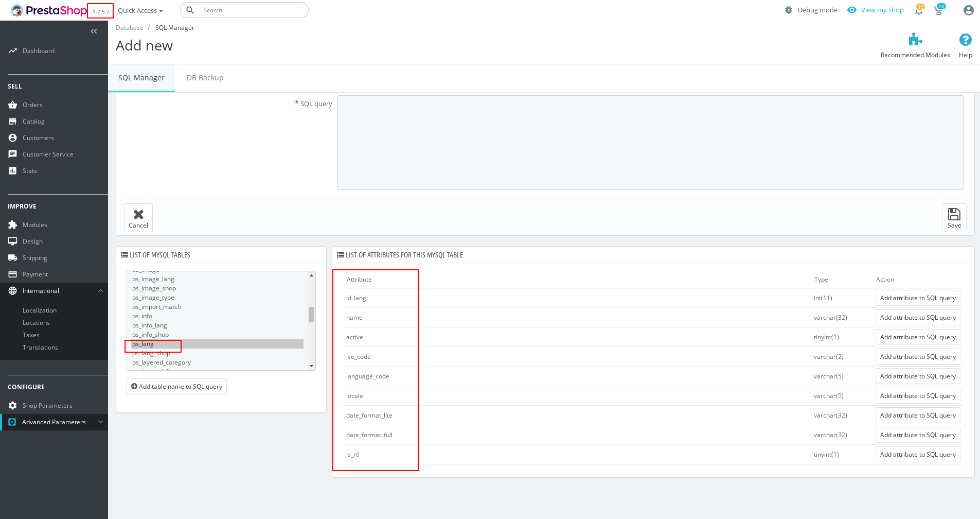Open notifications bell icon
This screenshot has width=980, height=519.
coord(919,10)
